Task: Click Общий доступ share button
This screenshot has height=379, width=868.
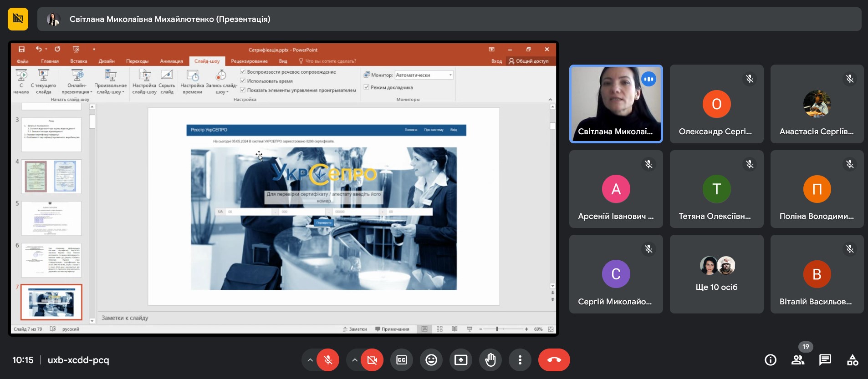Action: (x=529, y=61)
